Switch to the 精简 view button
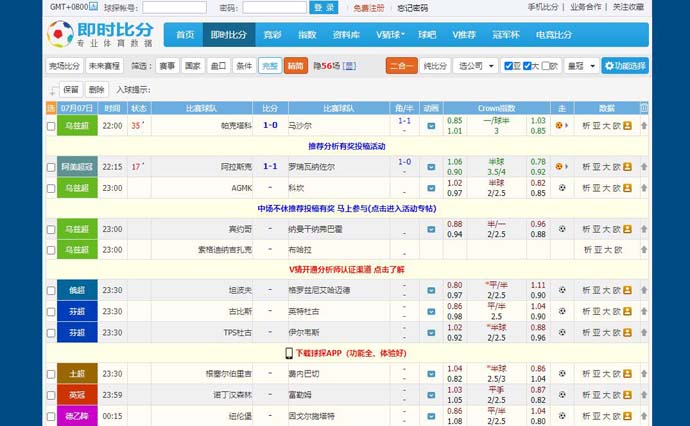Image resolution: width=690 pixels, height=426 pixels. [296, 66]
